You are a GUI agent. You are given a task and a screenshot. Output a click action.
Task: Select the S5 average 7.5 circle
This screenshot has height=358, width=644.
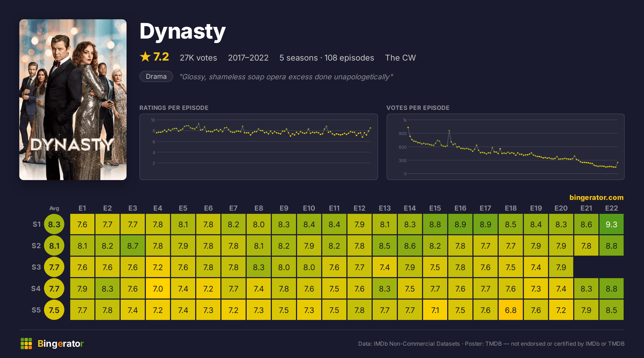coord(54,310)
